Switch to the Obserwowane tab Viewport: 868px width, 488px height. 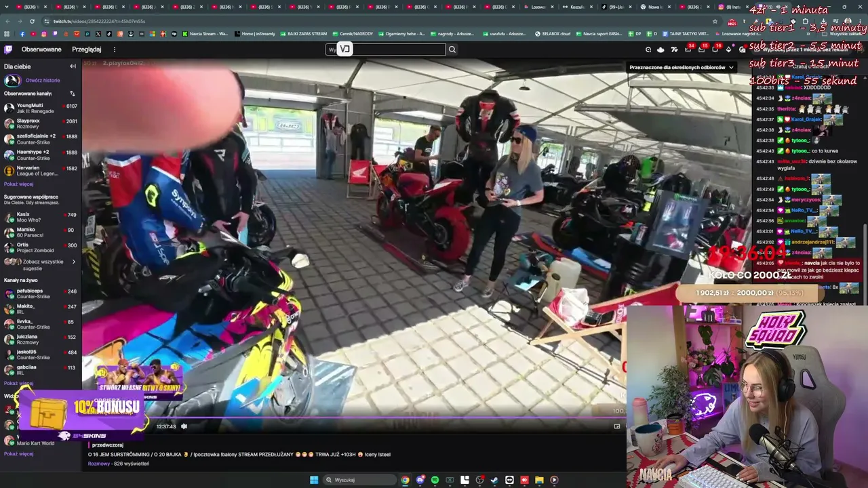click(41, 49)
